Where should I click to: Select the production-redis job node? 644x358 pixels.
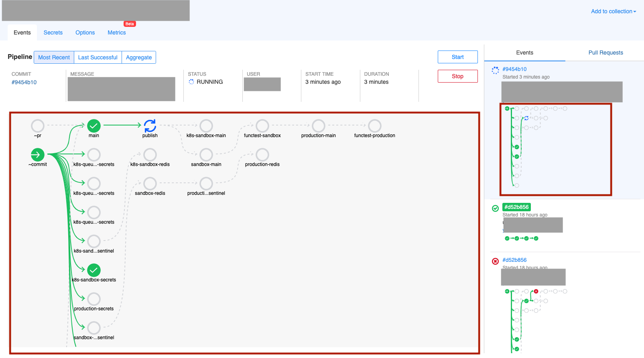click(262, 154)
